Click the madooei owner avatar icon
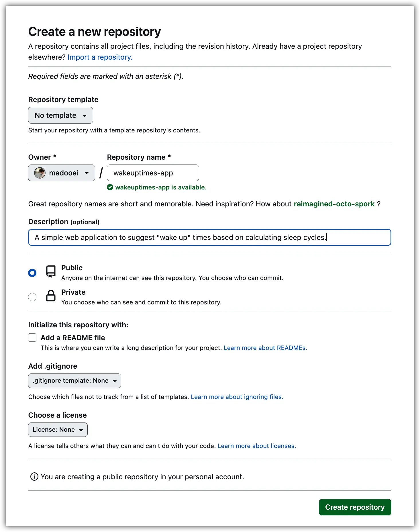420x532 pixels. 40,173
